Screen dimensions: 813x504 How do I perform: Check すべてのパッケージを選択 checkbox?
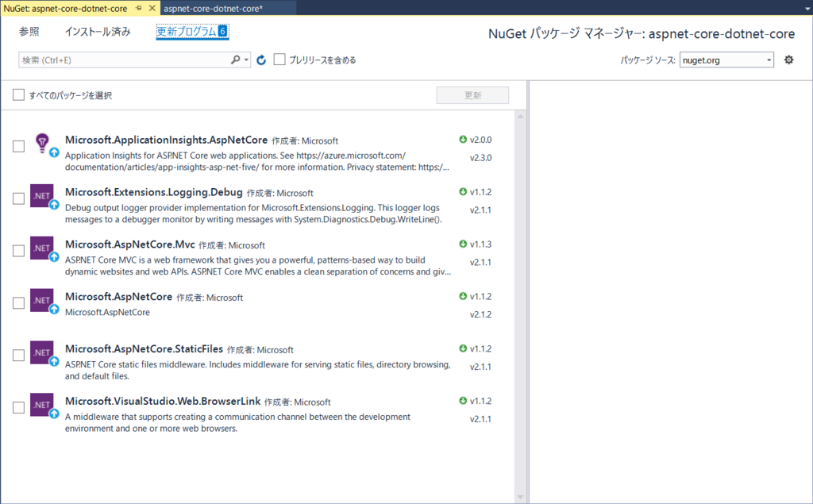pos(19,95)
